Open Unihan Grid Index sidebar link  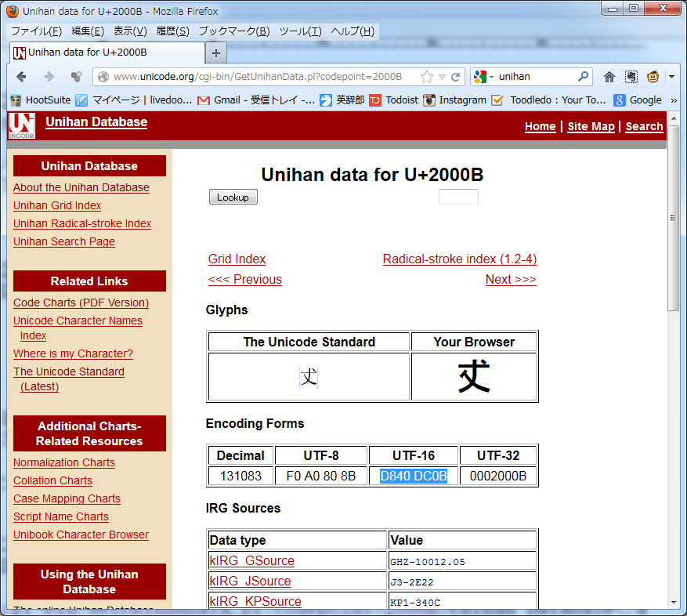57,205
